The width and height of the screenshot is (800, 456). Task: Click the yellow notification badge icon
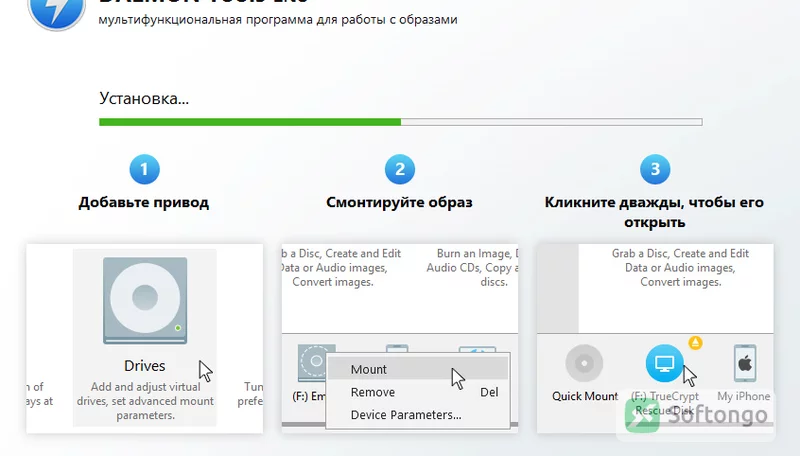tap(695, 343)
